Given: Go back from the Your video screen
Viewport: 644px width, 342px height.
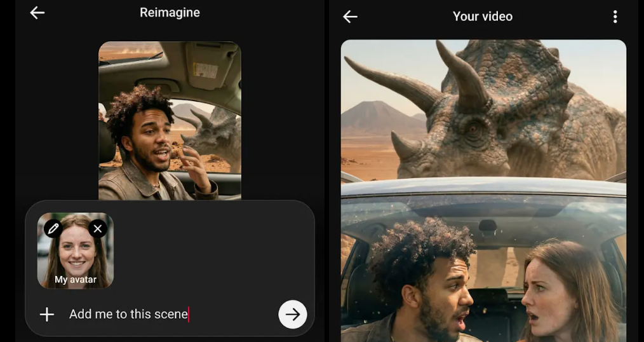Looking at the screenshot, I should click(x=350, y=17).
